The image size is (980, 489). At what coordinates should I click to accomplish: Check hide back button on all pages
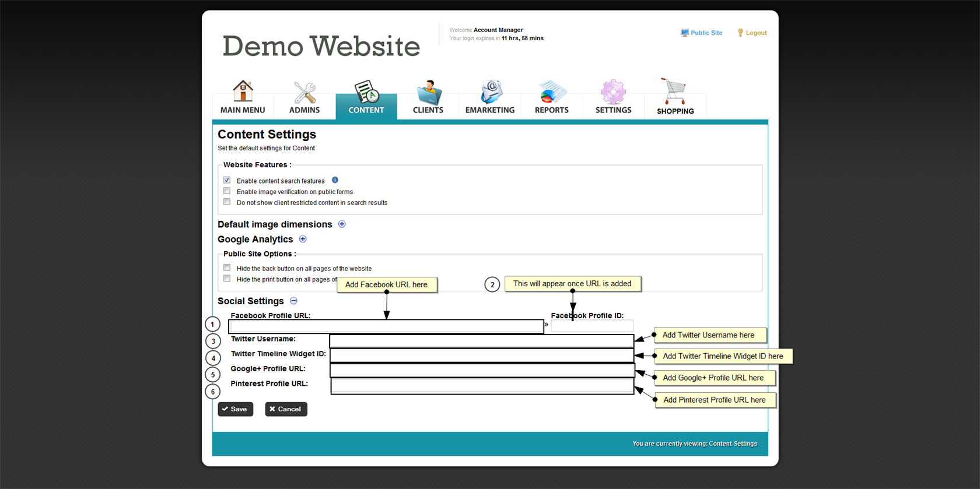(x=227, y=268)
